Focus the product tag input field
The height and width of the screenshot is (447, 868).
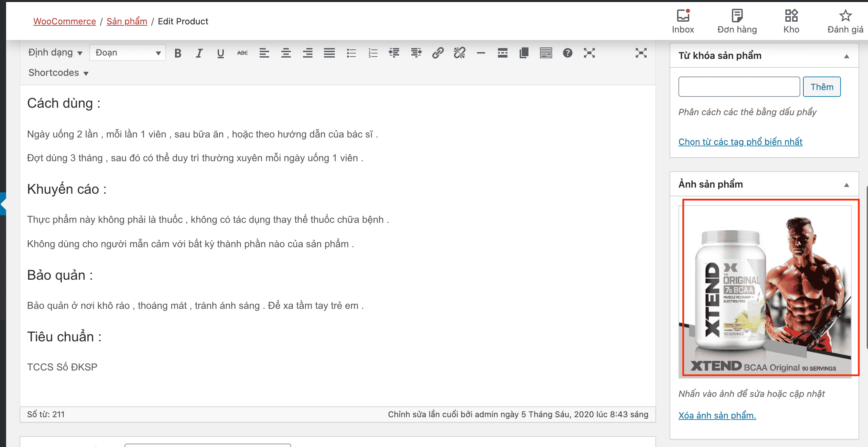pyautogui.click(x=739, y=87)
